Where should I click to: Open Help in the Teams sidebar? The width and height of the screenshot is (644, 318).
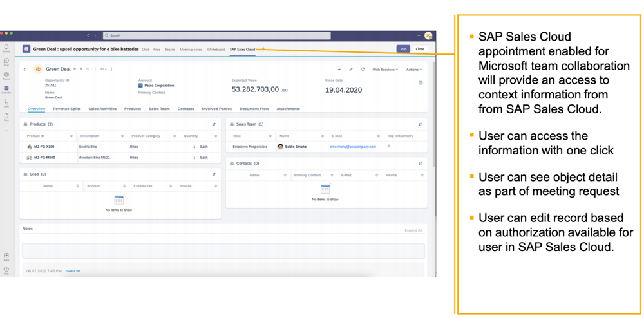coord(6,270)
